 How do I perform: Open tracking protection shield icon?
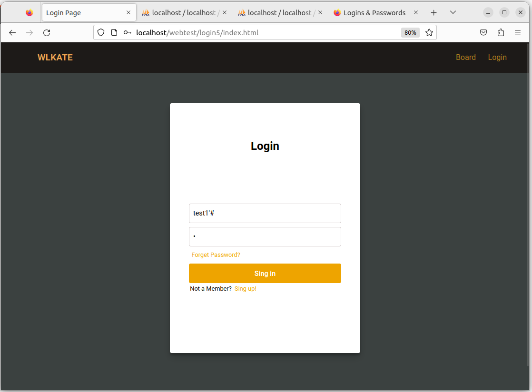point(101,32)
